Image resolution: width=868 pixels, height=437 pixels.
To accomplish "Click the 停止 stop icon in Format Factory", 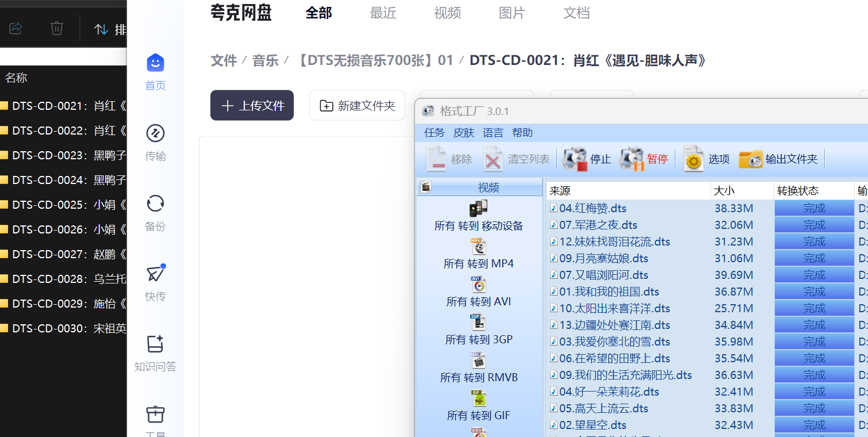I will [575, 159].
